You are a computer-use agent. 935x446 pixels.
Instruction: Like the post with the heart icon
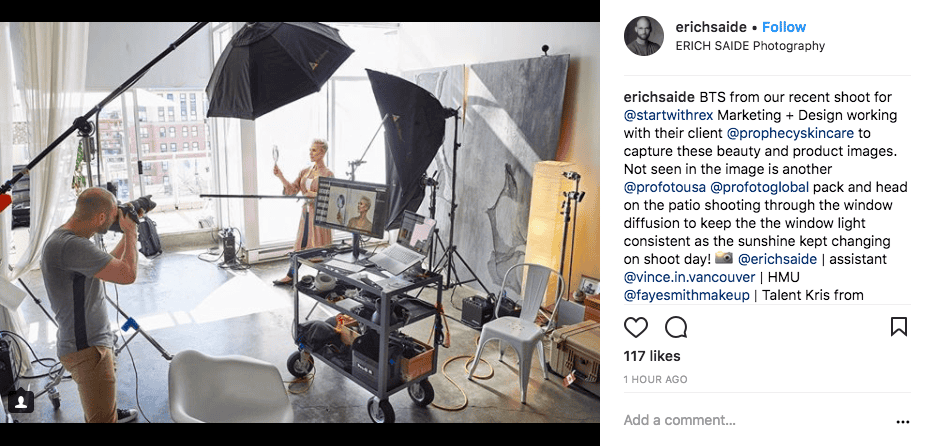pos(636,327)
